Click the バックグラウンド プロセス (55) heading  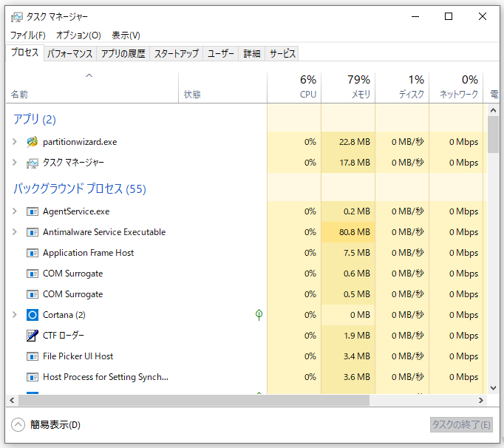coord(79,189)
